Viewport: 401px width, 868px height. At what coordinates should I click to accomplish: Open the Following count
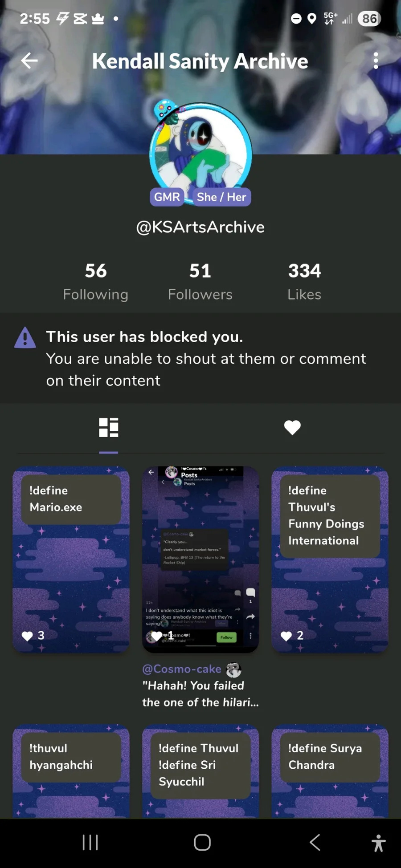95,282
